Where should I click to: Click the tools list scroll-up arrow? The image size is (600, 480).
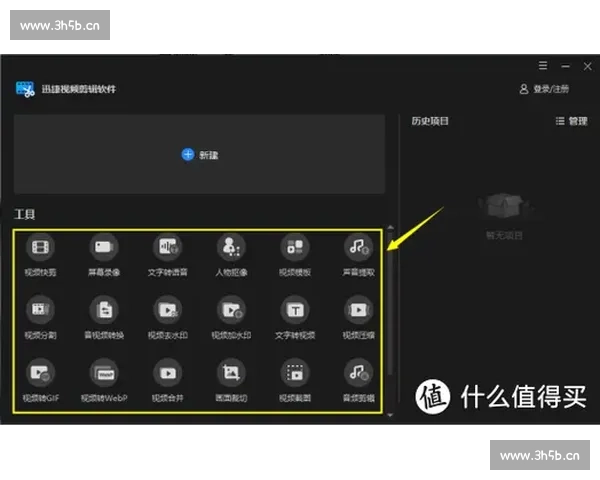pyautogui.click(x=390, y=228)
